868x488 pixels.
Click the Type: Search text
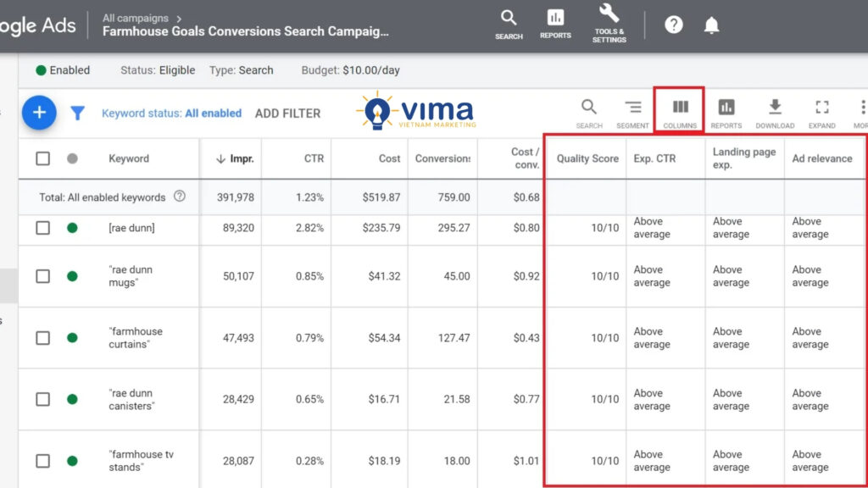pyautogui.click(x=242, y=70)
